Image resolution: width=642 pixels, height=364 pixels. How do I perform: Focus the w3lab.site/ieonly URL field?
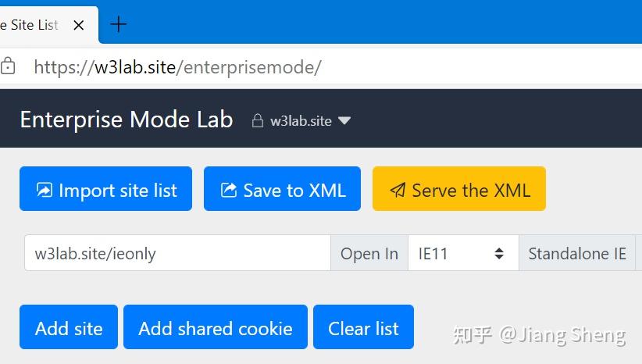coord(177,253)
